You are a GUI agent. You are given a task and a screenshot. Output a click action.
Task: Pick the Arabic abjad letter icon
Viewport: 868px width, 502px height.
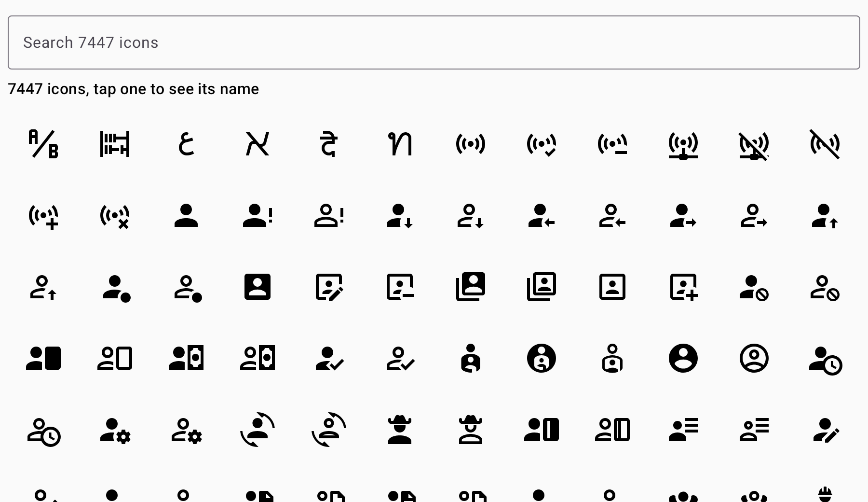click(186, 144)
